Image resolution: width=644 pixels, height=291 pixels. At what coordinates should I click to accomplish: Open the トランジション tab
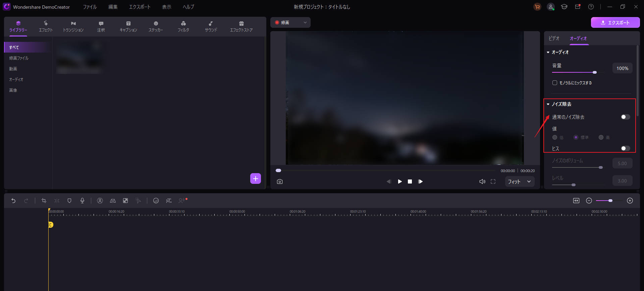pos(73,27)
